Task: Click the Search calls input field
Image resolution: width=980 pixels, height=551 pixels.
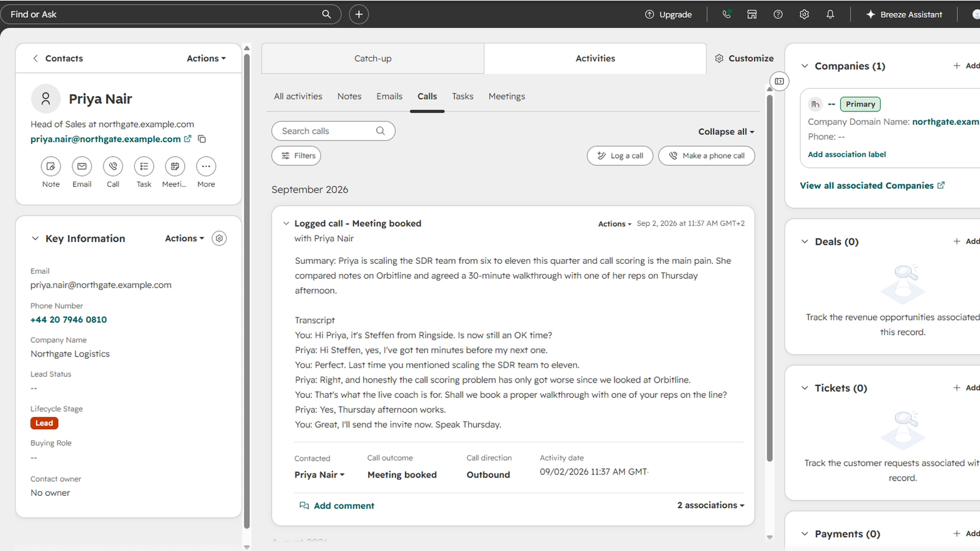Action: 333,131
